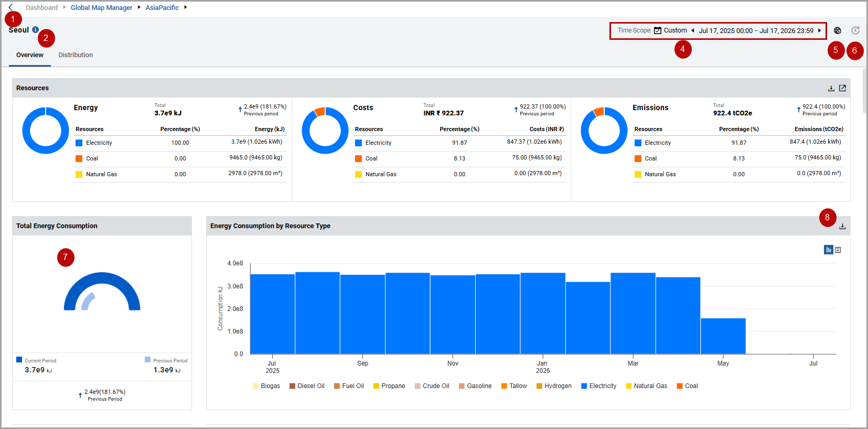Click the refresh clock icon
The width and height of the screenshot is (868, 429).
click(x=855, y=30)
